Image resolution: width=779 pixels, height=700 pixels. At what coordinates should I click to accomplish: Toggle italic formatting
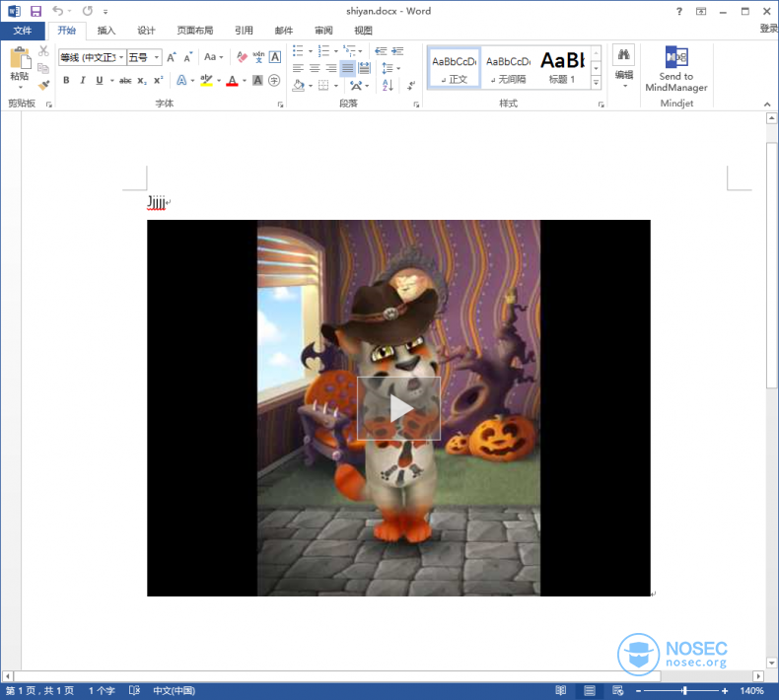(x=83, y=81)
